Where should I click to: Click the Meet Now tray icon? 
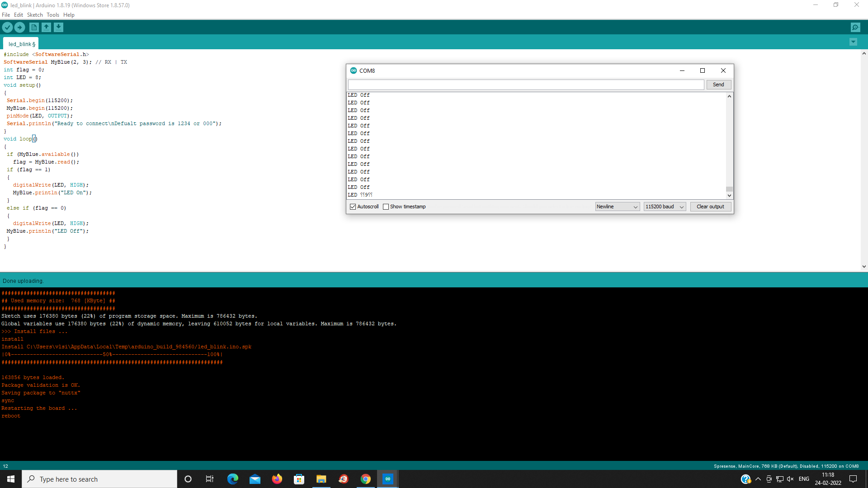point(769,479)
